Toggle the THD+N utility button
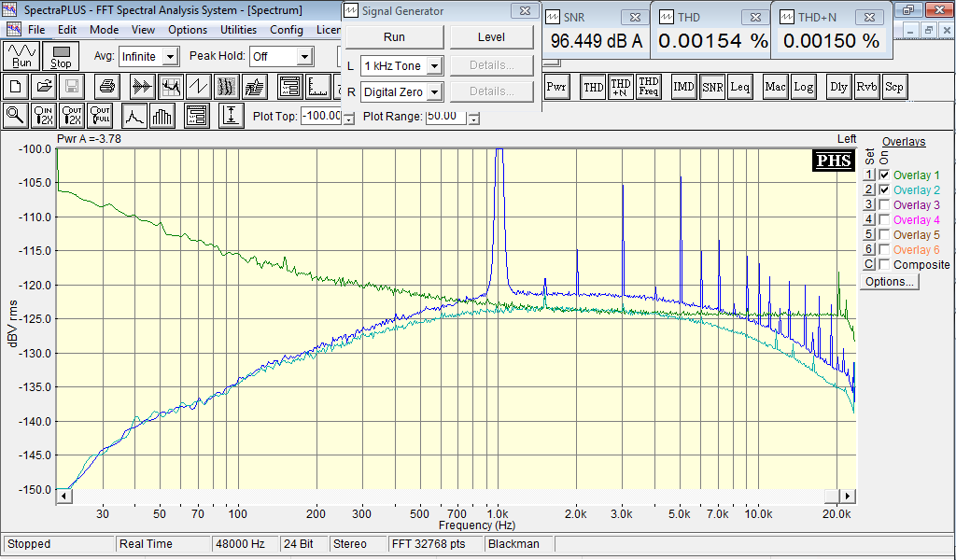 click(x=621, y=87)
